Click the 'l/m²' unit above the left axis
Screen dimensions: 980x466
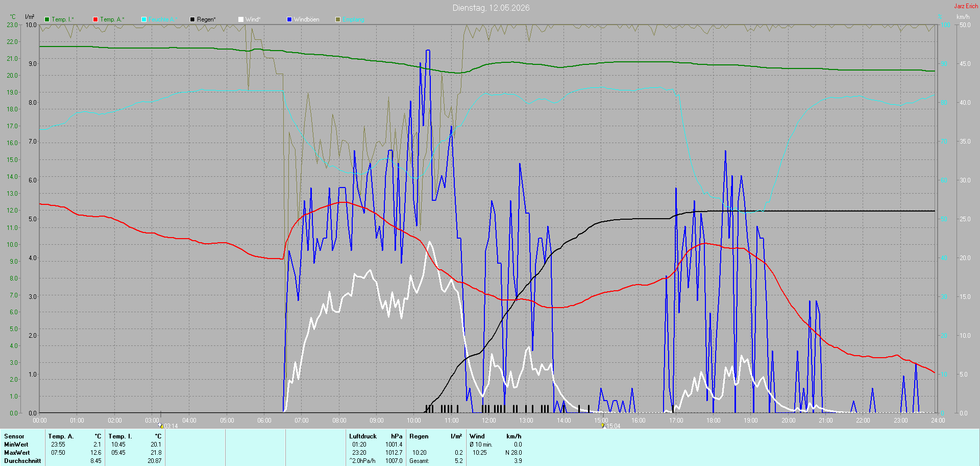(30, 17)
